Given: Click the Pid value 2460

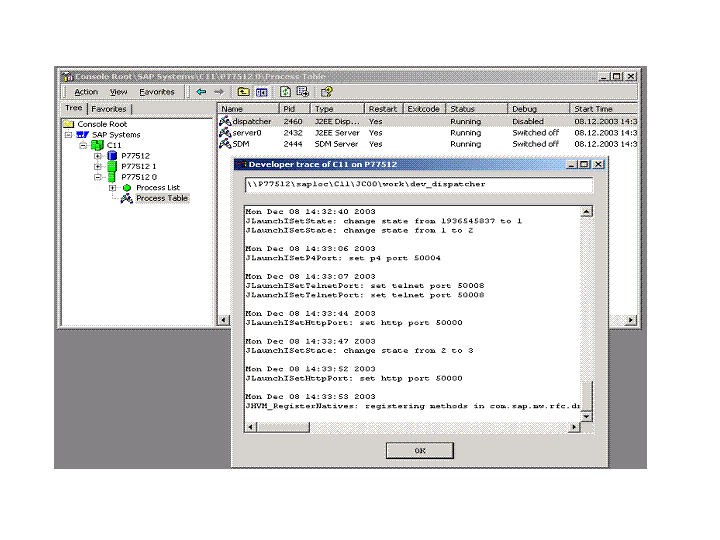Looking at the screenshot, I should coord(293,121).
